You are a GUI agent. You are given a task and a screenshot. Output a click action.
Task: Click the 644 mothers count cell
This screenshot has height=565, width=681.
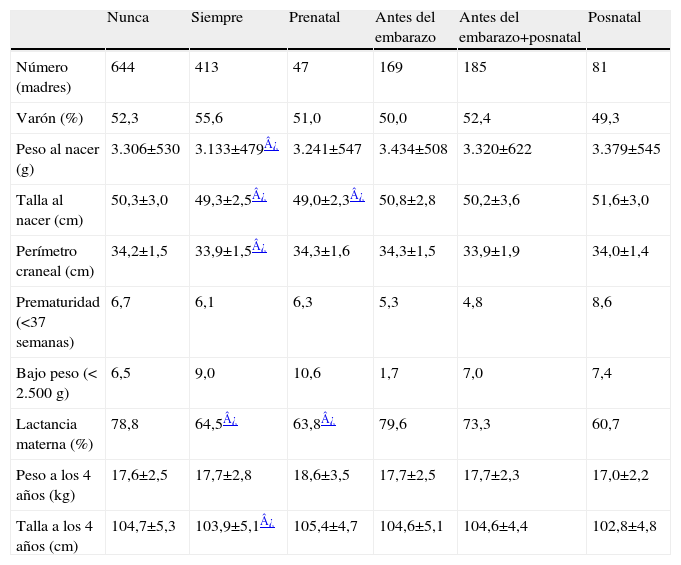click(122, 67)
